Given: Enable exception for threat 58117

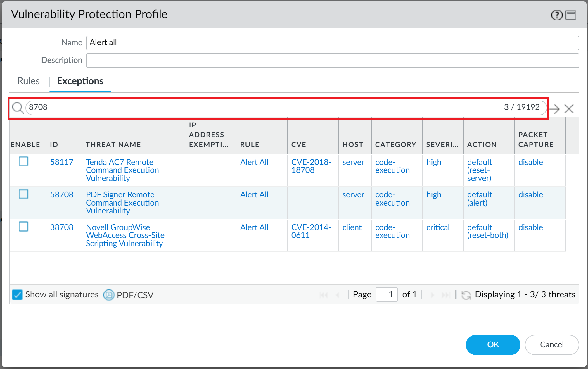Looking at the screenshot, I should (x=23, y=161).
